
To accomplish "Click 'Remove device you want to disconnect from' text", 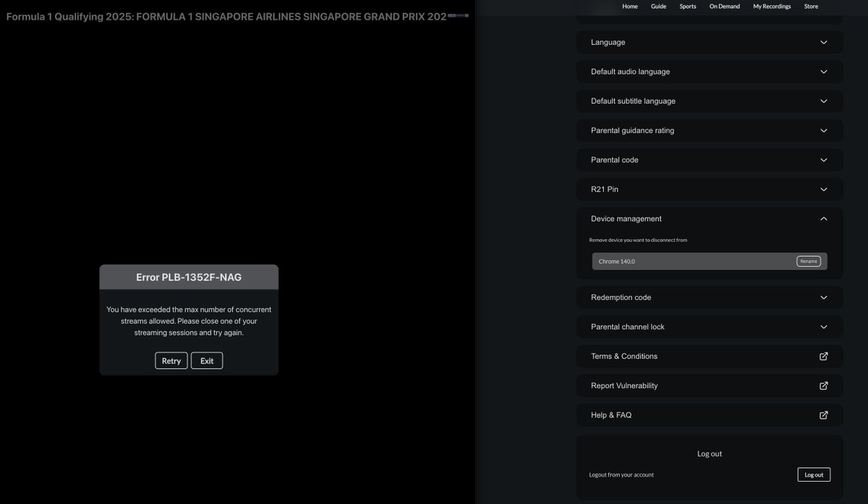I will click(x=638, y=240).
